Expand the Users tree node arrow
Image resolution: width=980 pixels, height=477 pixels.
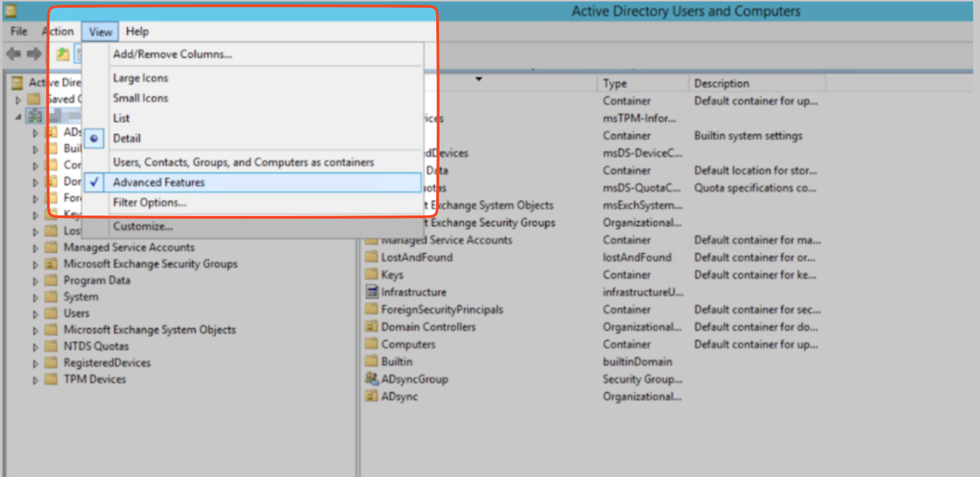pos(36,313)
